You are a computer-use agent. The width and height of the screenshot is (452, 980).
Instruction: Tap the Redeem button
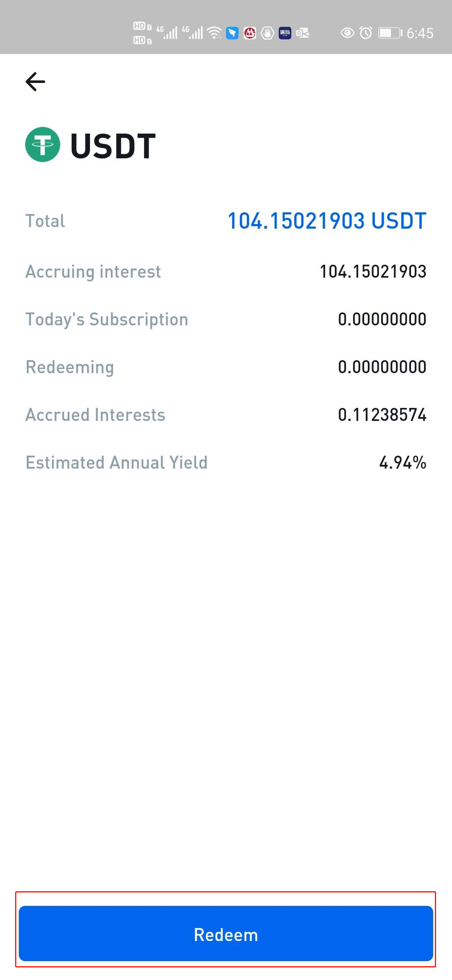pyautogui.click(x=226, y=934)
